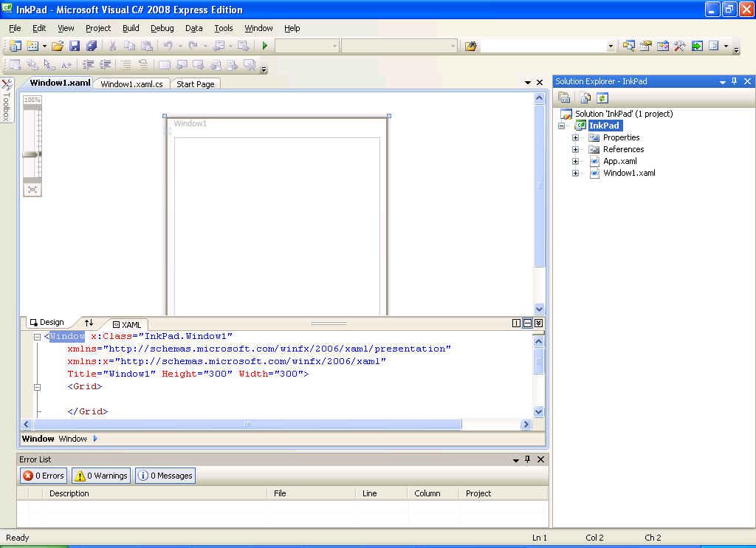Swap Design and XAML panes
The image size is (756, 548).
[89, 323]
